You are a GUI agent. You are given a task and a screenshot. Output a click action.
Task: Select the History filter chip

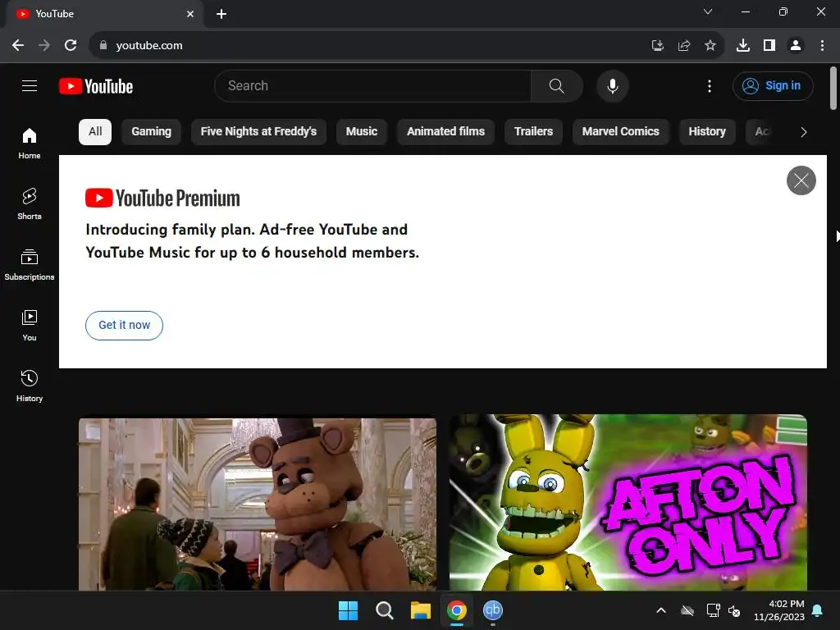click(x=707, y=132)
